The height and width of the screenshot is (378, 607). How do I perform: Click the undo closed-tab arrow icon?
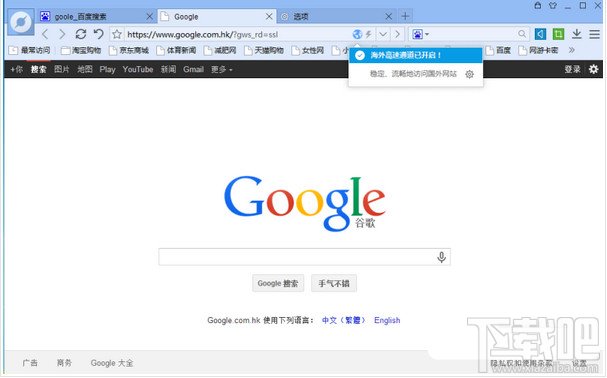pos(99,34)
